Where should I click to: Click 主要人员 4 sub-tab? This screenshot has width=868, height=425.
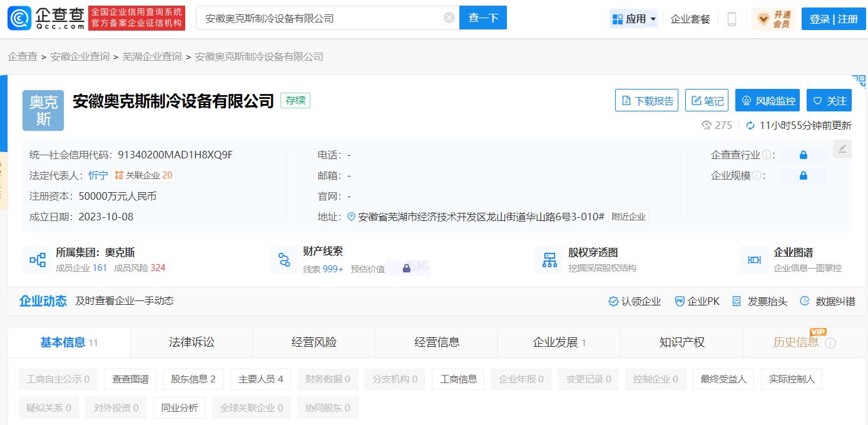point(260,379)
